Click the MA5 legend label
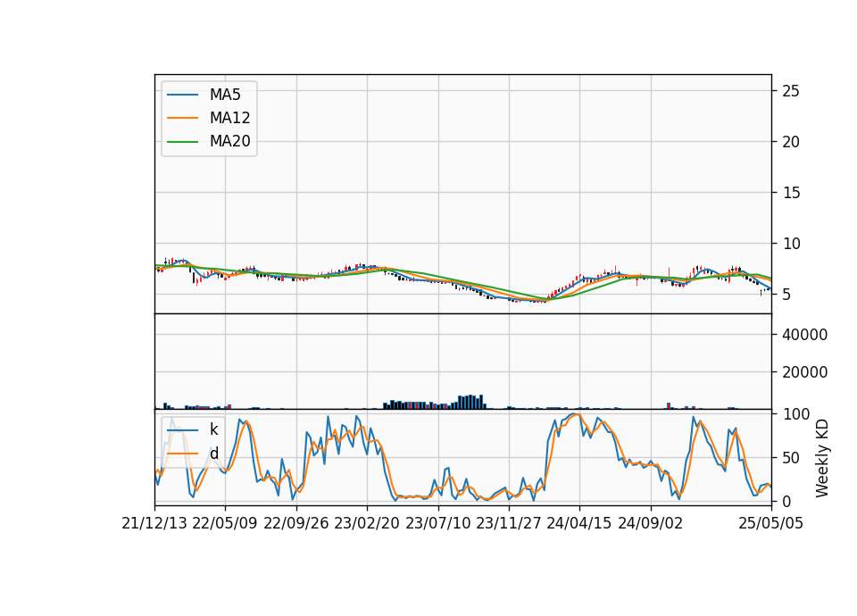This screenshot has height=616, width=857. click(x=225, y=95)
